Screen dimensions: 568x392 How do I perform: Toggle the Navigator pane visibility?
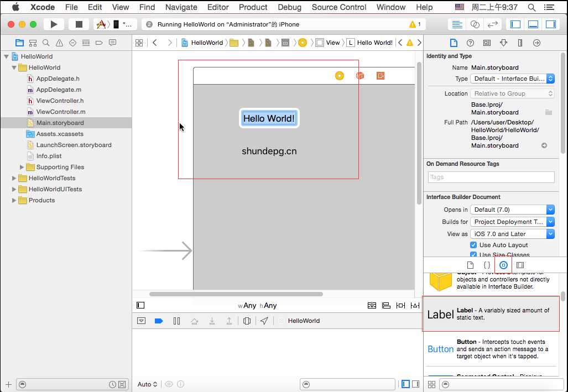(x=515, y=24)
